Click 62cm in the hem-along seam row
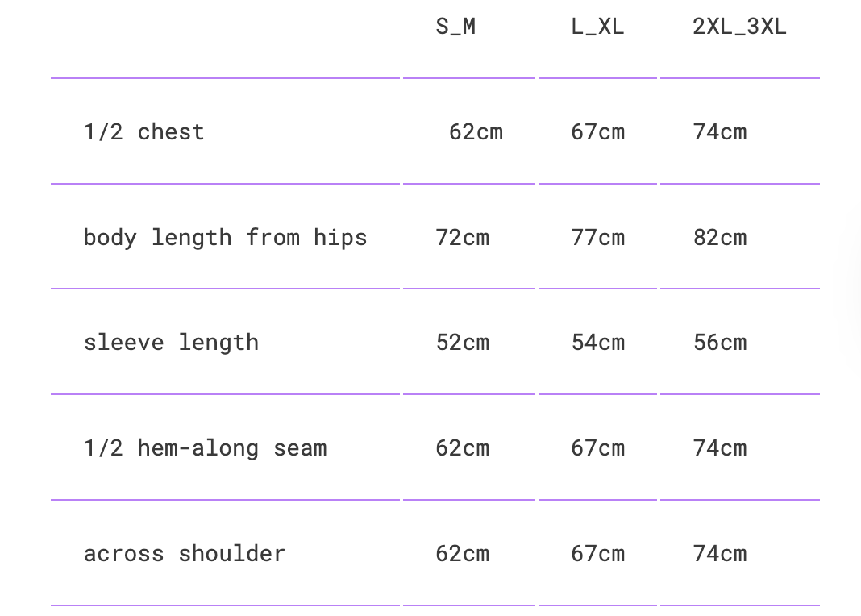 coord(463,448)
